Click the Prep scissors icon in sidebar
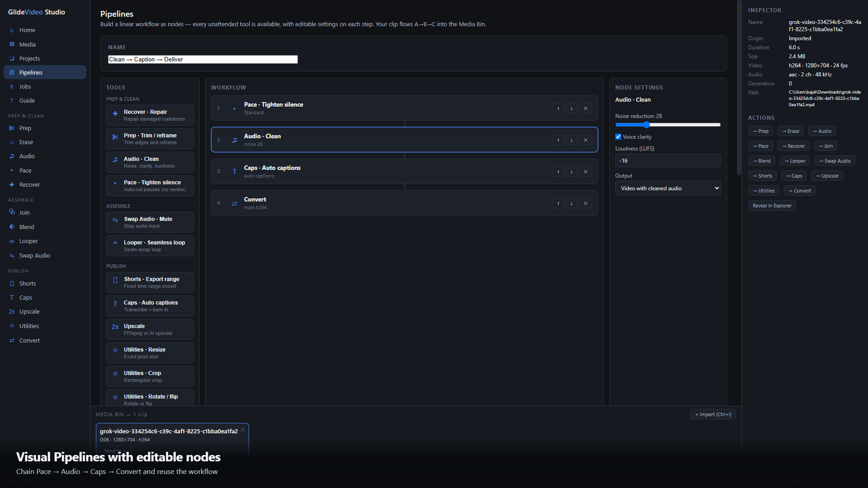This screenshot has width=868, height=488. (x=12, y=128)
